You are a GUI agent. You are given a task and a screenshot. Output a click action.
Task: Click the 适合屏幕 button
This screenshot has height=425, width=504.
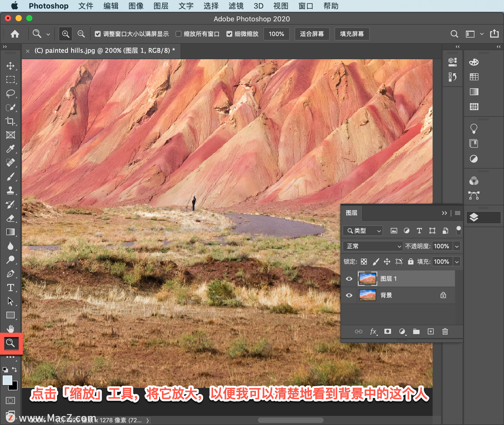click(x=312, y=34)
